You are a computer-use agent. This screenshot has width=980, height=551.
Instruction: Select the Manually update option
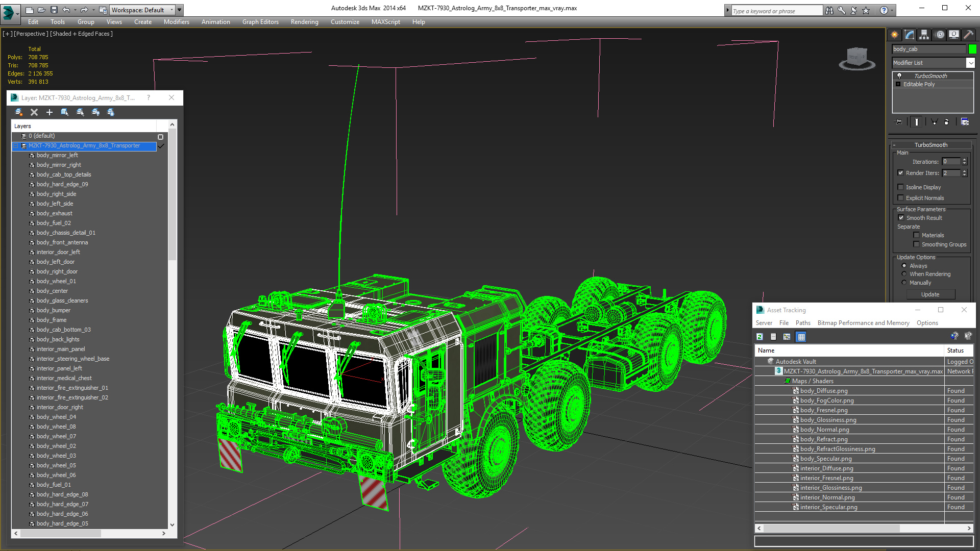click(x=904, y=283)
